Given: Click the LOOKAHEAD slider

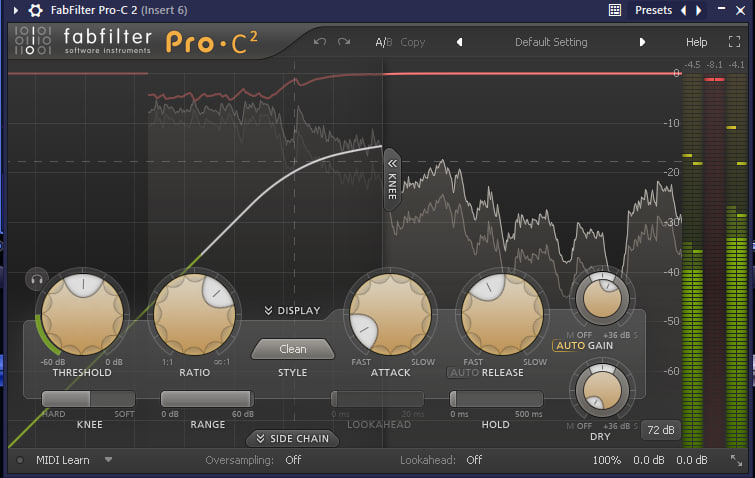Looking at the screenshot, I should [x=378, y=399].
